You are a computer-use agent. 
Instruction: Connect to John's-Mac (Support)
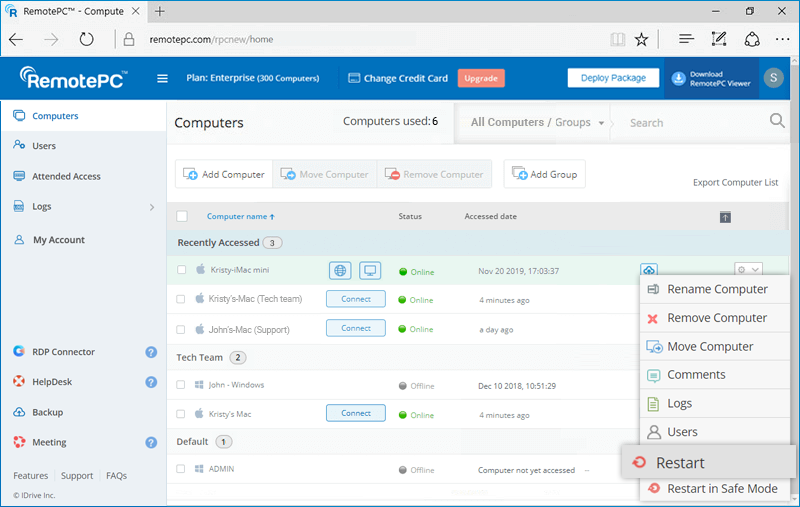coord(356,328)
